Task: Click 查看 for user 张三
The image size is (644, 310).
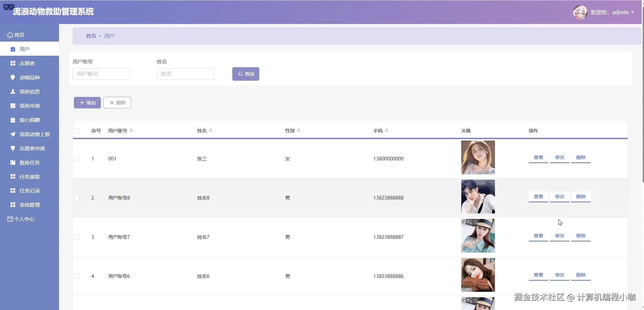Action: 538,158
